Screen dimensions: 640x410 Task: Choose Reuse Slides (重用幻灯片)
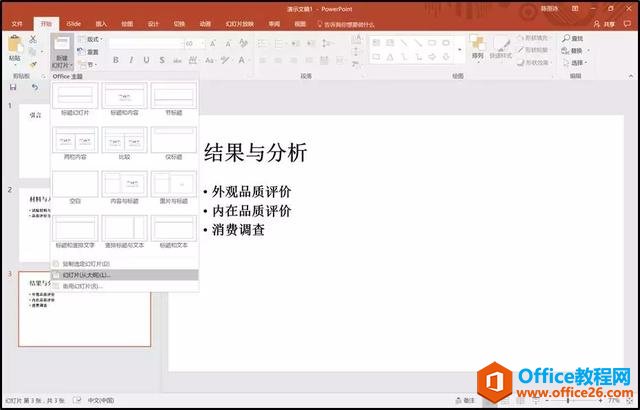(124, 286)
